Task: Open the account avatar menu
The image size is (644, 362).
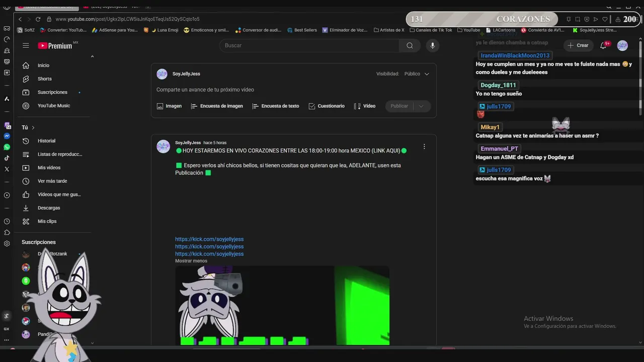Action: pos(622,45)
